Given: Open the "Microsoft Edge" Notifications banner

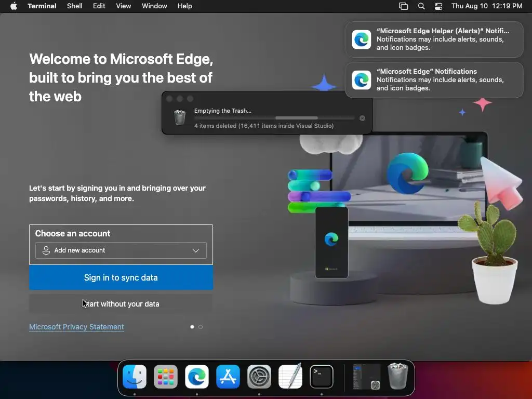Looking at the screenshot, I should pyautogui.click(x=434, y=80).
